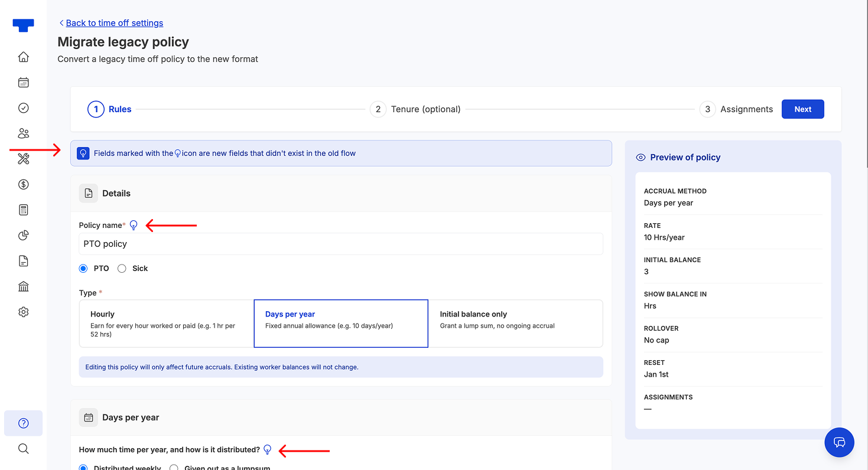Click the help question mark icon
The image size is (868, 470).
tap(24, 423)
